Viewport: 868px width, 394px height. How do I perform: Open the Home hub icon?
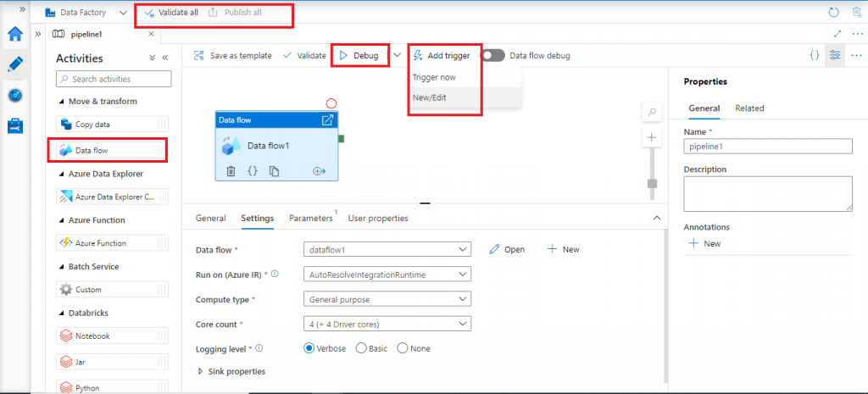point(15,34)
